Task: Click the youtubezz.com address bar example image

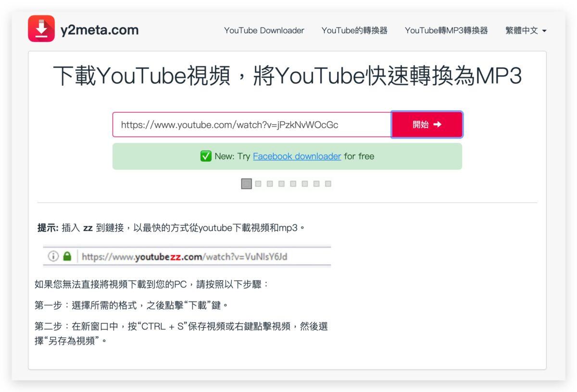Action: [187, 256]
